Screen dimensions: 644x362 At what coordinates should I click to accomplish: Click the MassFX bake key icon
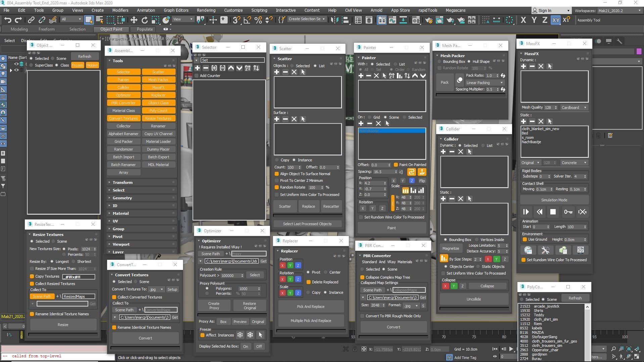point(568,212)
